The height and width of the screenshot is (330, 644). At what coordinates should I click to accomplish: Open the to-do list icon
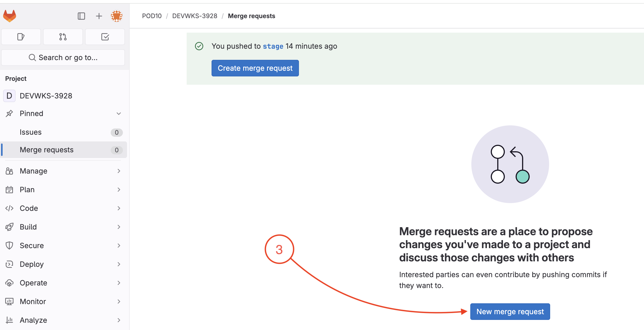point(105,37)
